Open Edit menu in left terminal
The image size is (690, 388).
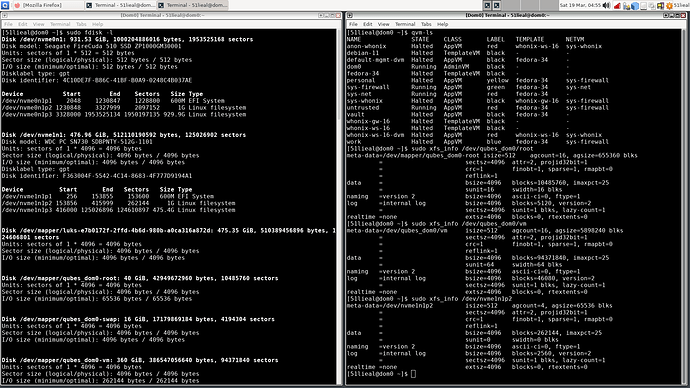pyautogui.click(x=22, y=24)
